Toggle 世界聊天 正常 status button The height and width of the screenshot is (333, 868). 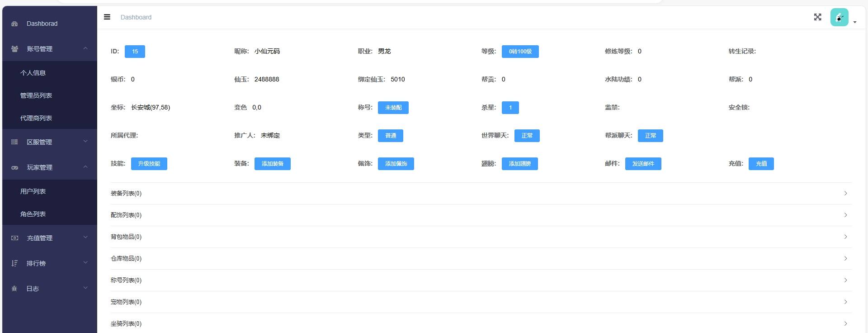[x=527, y=136]
